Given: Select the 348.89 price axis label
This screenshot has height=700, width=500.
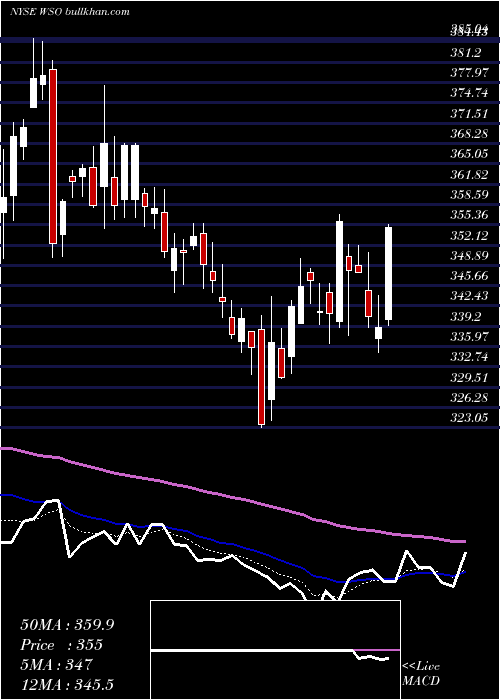Looking at the screenshot, I should click(469, 255).
